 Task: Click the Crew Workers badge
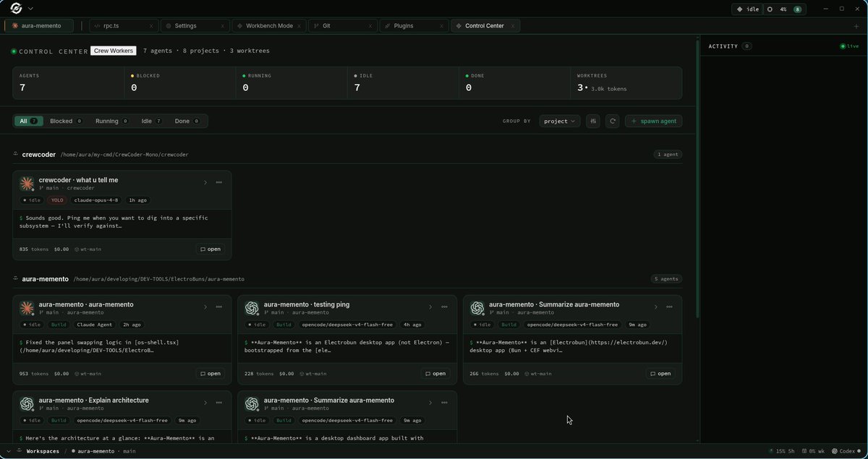pyautogui.click(x=113, y=51)
